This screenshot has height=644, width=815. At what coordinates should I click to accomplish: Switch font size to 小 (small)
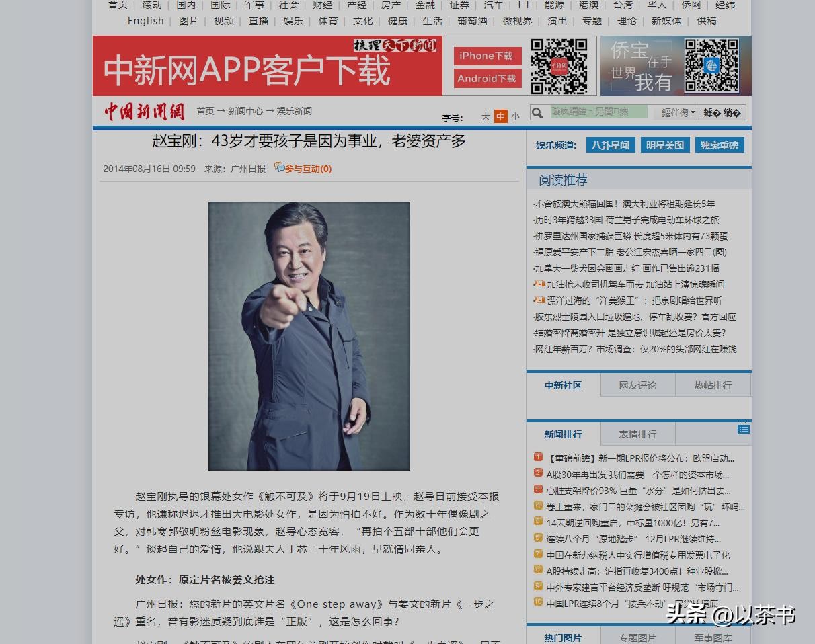pyautogui.click(x=515, y=116)
